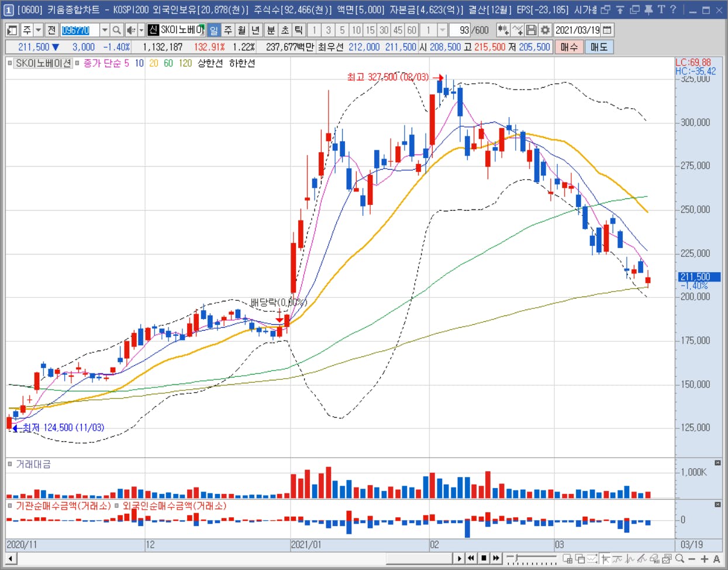Open the calendar picker icon
The width and height of the screenshot is (728, 570).
pos(607,30)
